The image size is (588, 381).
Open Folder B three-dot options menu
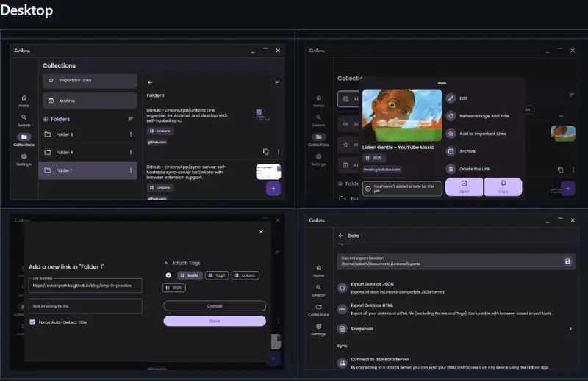point(131,134)
